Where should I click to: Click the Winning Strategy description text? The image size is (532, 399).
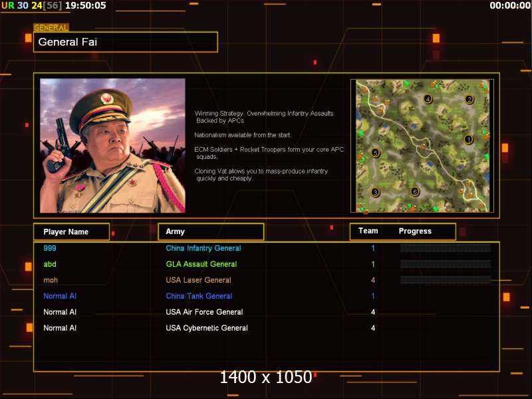point(264,117)
